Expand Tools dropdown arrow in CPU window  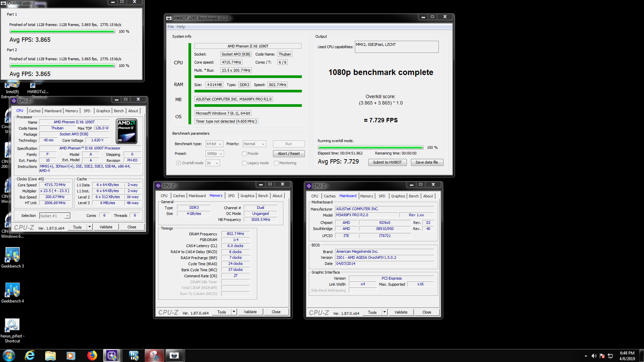(x=89, y=227)
